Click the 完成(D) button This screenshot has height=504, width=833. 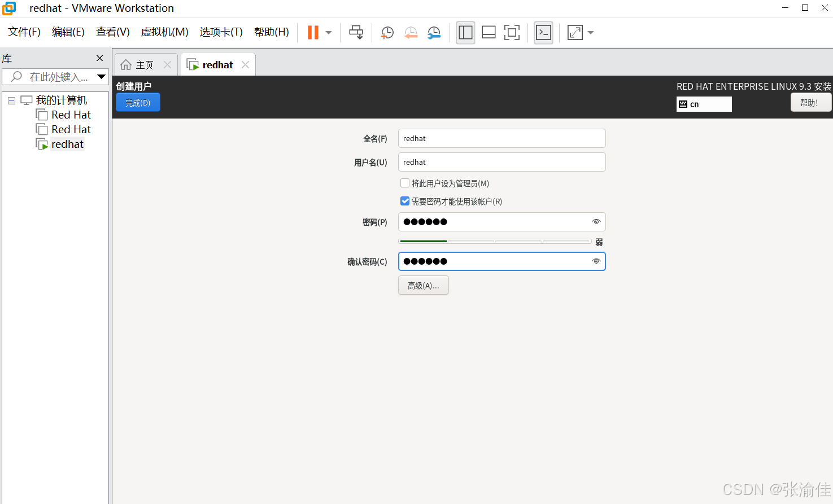click(138, 103)
